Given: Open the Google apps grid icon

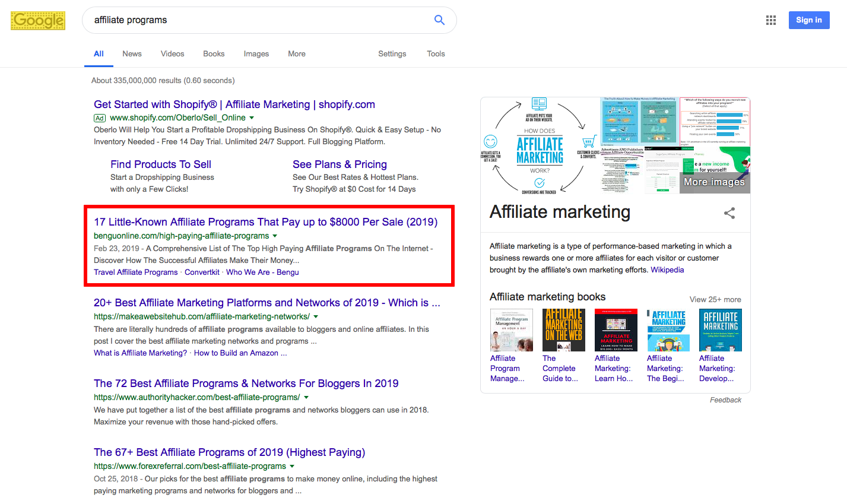Looking at the screenshot, I should point(771,20).
